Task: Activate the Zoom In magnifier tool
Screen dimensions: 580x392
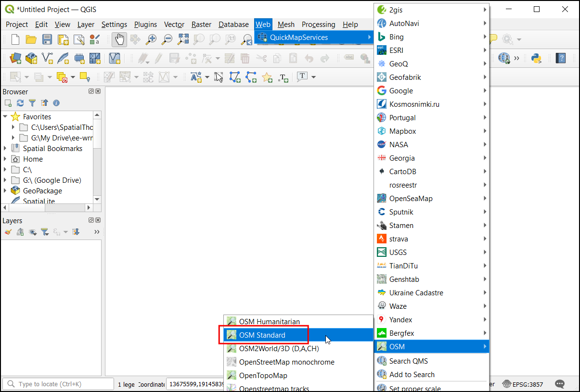Action: tap(151, 39)
